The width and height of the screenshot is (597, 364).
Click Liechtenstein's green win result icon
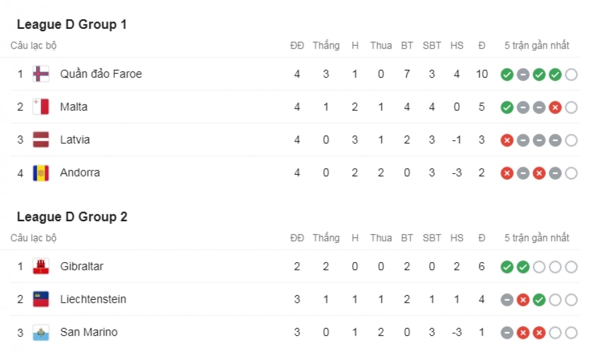(x=539, y=300)
